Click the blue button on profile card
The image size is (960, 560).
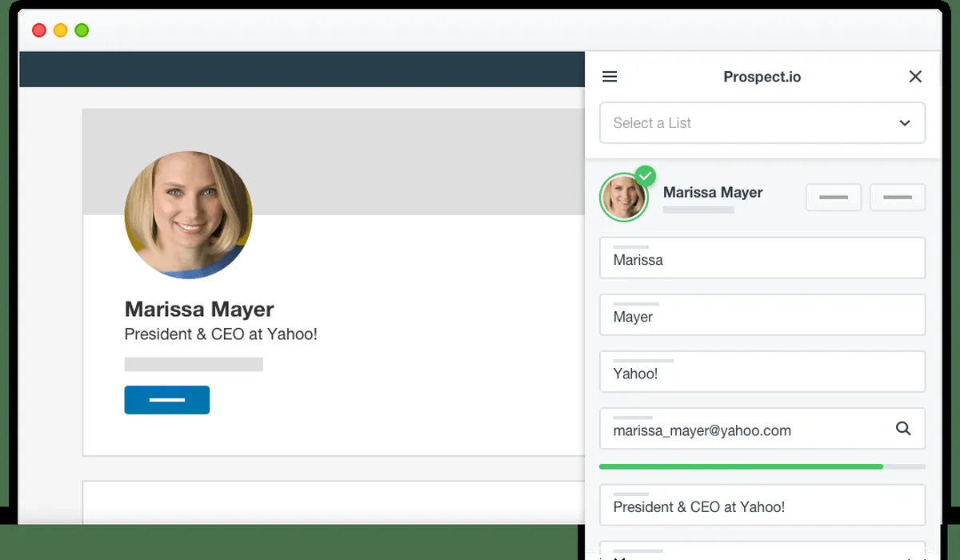tap(167, 400)
